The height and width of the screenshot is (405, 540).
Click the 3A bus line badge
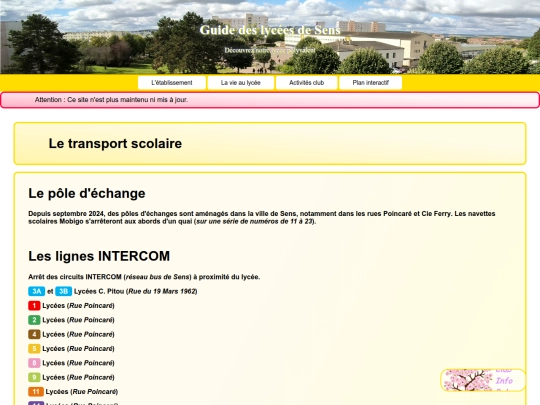coord(37,291)
